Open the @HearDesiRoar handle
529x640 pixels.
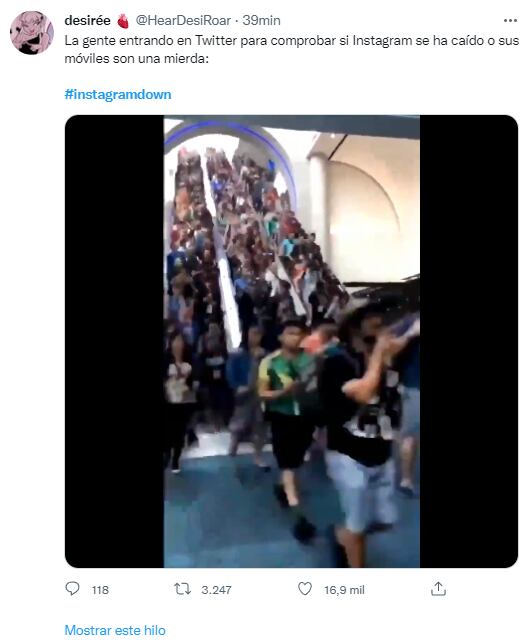183,20
